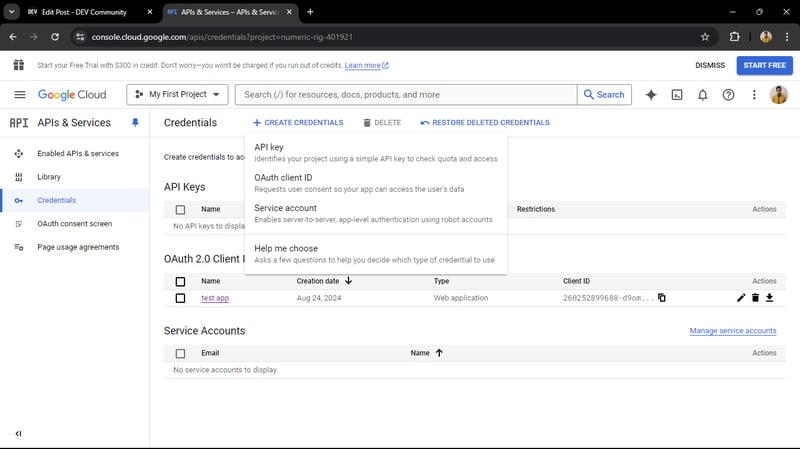
Task: Click RESTORE DELETED CREDENTIALS
Action: (485, 122)
